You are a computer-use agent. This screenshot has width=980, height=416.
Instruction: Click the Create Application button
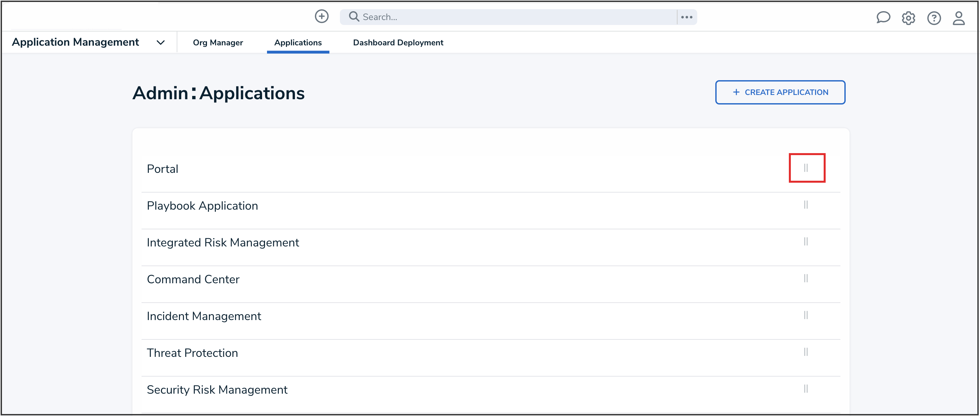point(780,92)
